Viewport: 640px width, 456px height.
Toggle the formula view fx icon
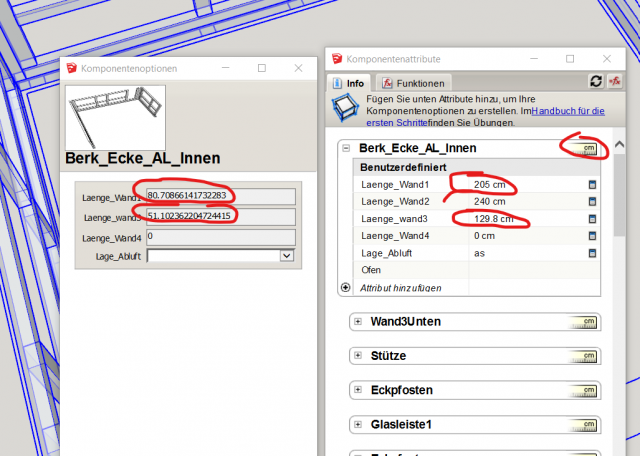tap(617, 82)
